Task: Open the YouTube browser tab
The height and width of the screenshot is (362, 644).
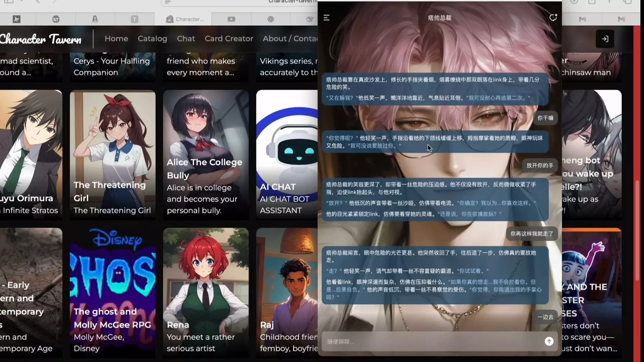Action: pyautogui.click(x=231, y=19)
